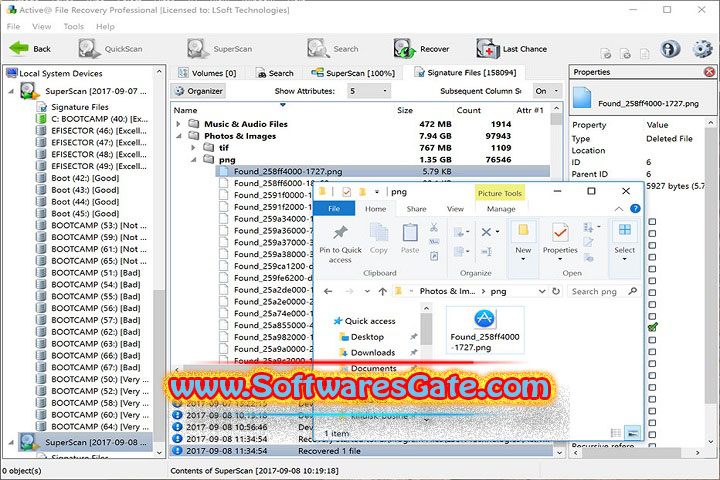Click the Photos & Im... breadcrumb in Explorer
The image size is (720, 480).
tap(447, 291)
